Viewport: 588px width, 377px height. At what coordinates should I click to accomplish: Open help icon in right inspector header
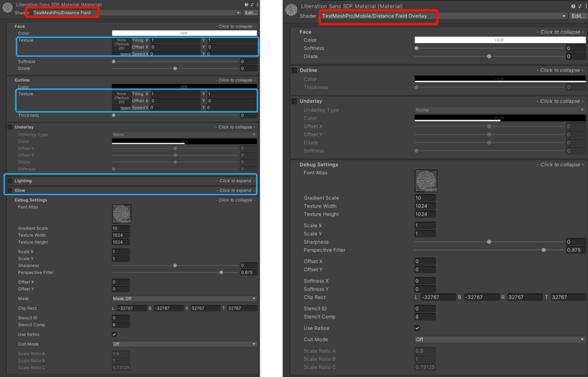click(x=573, y=6)
